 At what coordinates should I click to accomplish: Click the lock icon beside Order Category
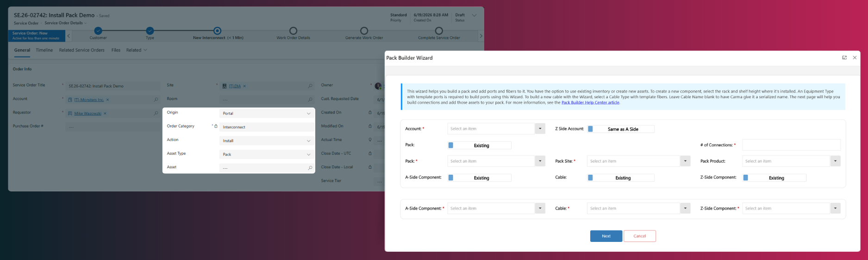216,126
